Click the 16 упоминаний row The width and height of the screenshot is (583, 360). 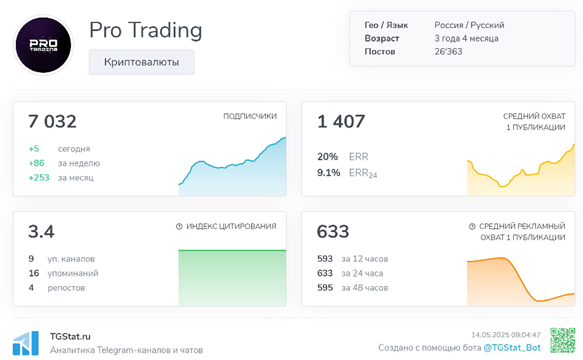coord(64,273)
